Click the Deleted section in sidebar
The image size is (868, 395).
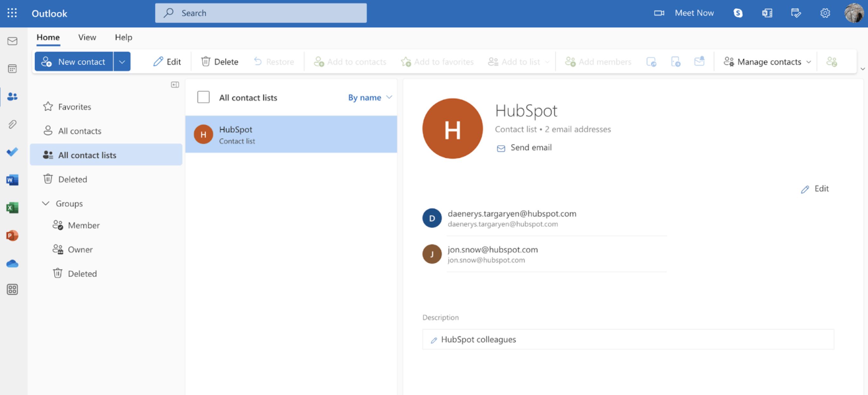click(73, 178)
